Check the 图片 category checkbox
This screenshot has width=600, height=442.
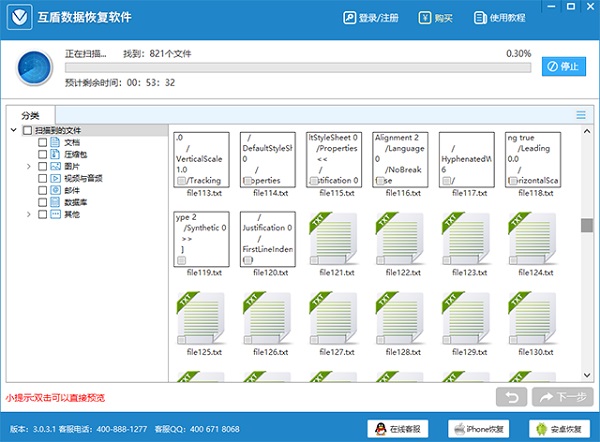[x=42, y=166]
